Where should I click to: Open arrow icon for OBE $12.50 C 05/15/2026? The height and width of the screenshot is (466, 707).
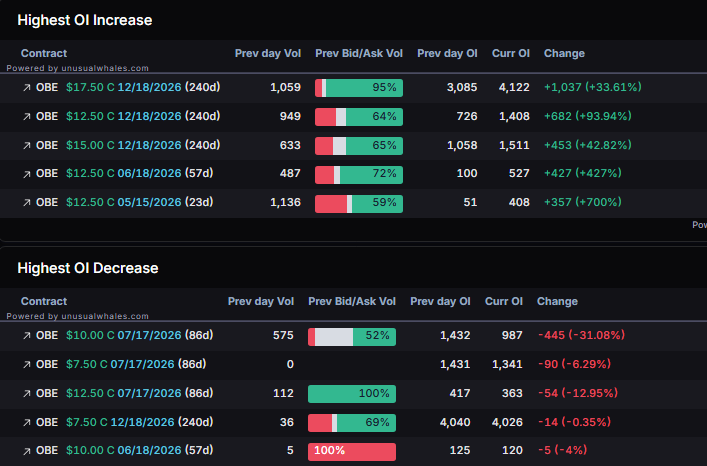click(x=27, y=203)
